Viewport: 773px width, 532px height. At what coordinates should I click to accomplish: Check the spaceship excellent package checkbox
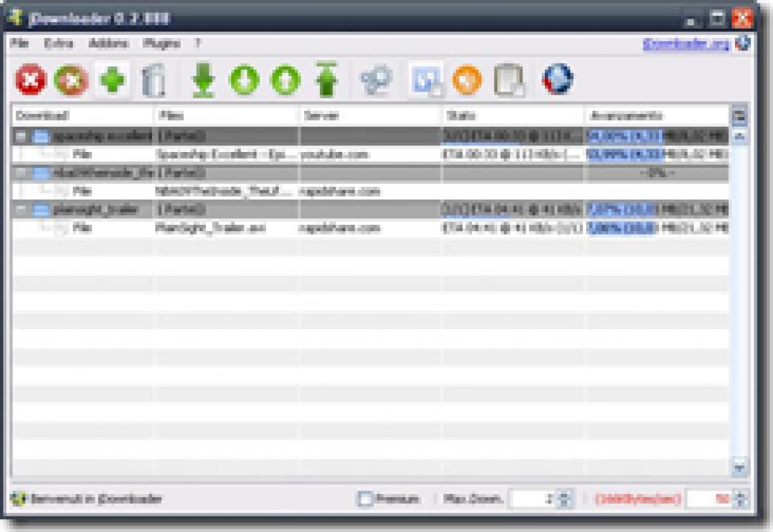[x=19, y=136]
